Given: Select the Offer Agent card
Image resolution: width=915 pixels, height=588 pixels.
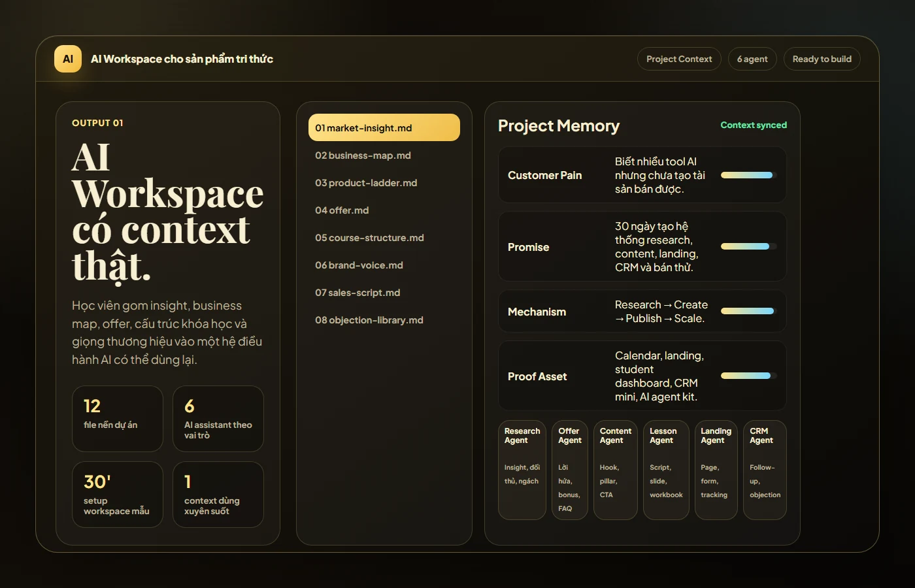Looking at the screenshot, I should point(570,470).
